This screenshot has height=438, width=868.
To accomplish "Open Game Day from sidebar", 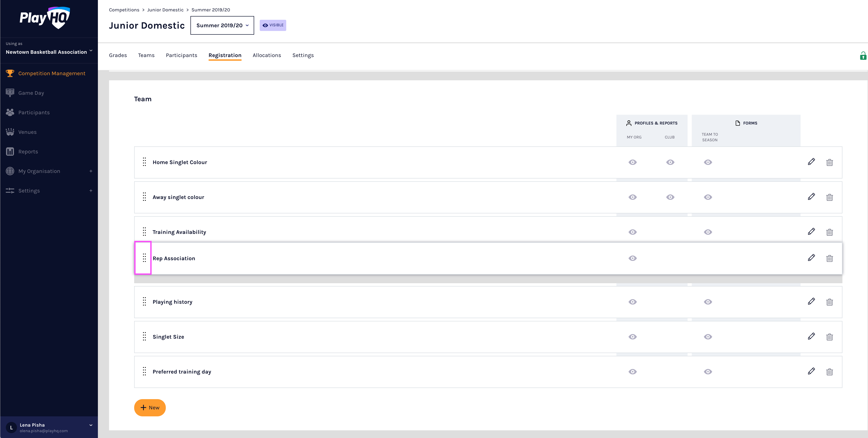I will pos(31,93).
